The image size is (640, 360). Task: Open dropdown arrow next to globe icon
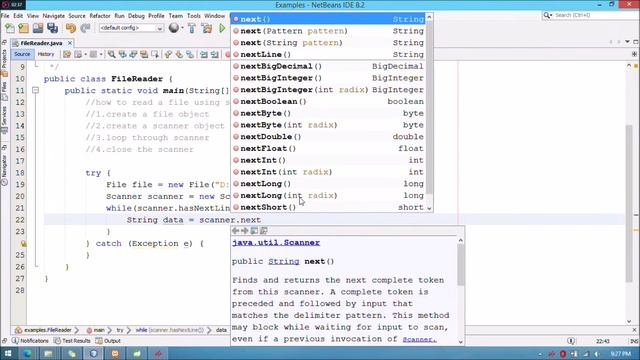[x=182, y=28]
